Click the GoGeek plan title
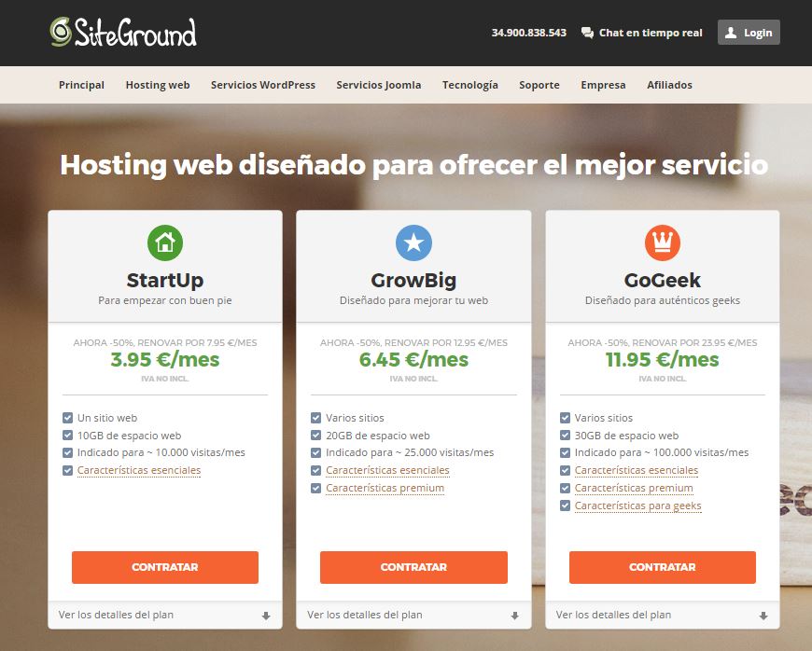The width and height of the screenshot is (812, 651). pos(663,281)
